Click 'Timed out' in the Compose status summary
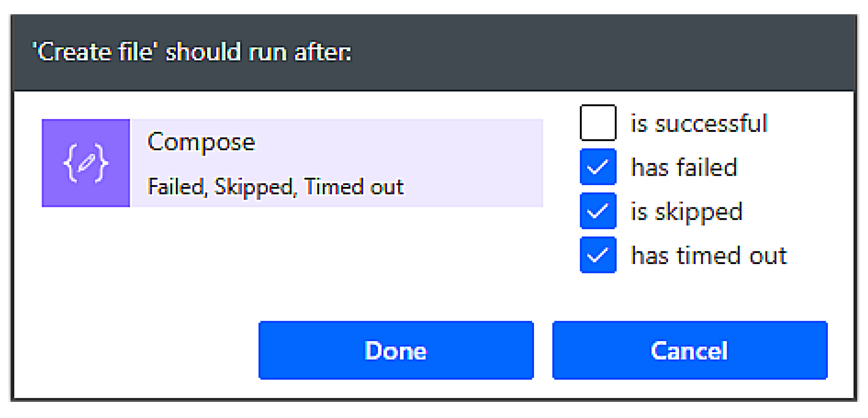 click(354, 187)
